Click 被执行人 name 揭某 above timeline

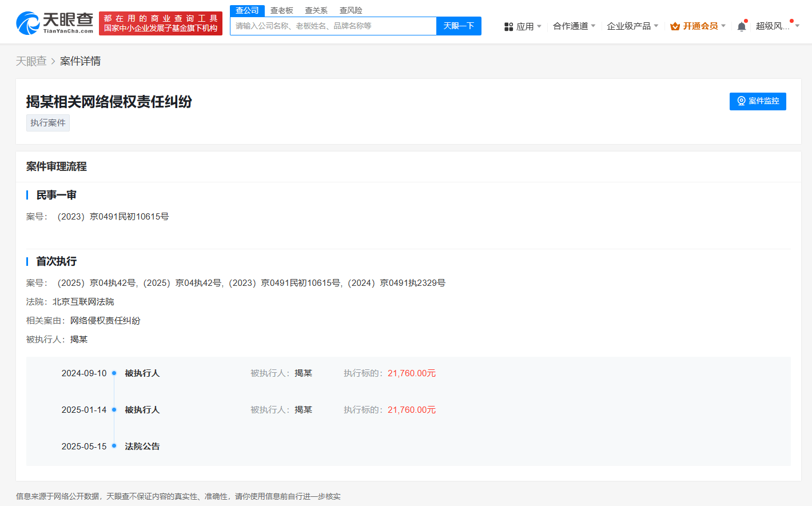click(x=79, y=340)
